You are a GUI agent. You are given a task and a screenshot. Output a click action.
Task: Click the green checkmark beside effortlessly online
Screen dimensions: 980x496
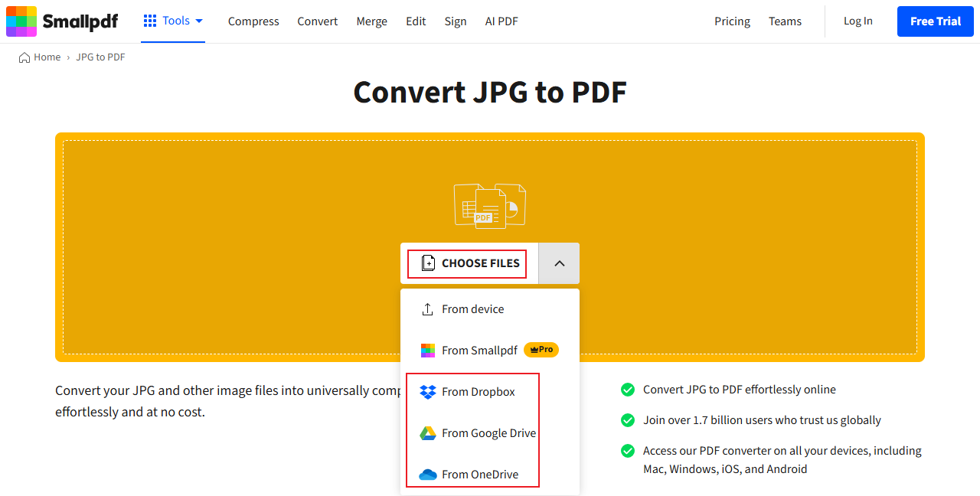pyautogui.click(x=628, y=390)
